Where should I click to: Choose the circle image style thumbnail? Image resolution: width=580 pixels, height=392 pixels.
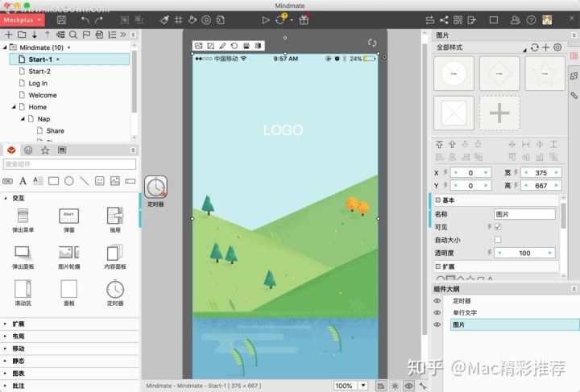click(x=454, y=73)
